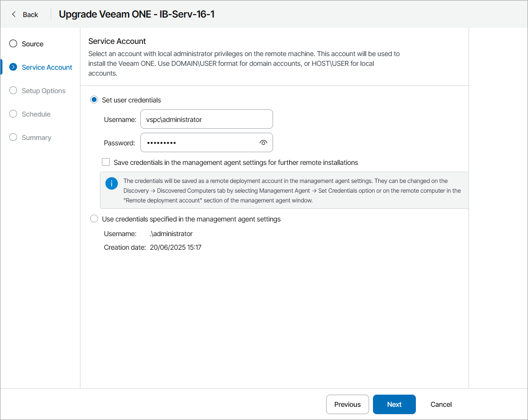528x420 pixels.
Task: Select the 'Set user credentials' radio button
Action: pyautogui.click(x=94, y=100)
